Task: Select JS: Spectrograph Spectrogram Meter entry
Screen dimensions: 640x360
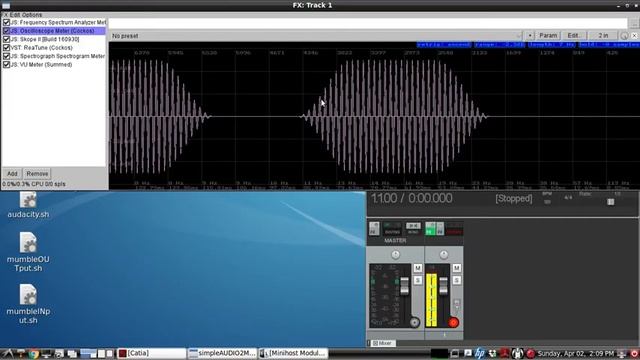Action: click(x=58, y=56)
